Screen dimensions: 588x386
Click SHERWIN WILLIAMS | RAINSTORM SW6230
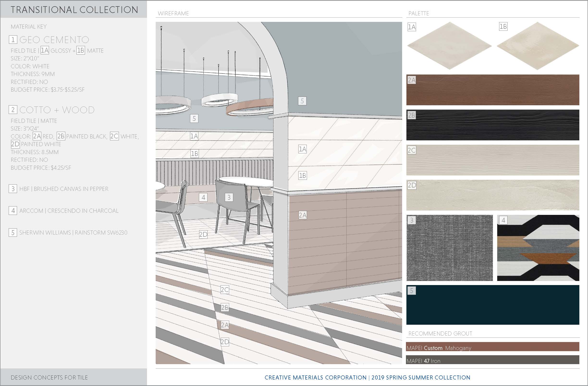click(x=73, y=232)
